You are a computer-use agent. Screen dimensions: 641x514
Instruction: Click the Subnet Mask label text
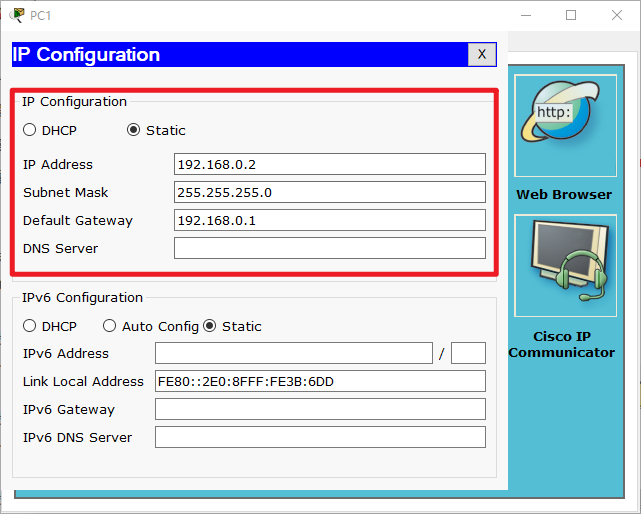click(65, 192)
